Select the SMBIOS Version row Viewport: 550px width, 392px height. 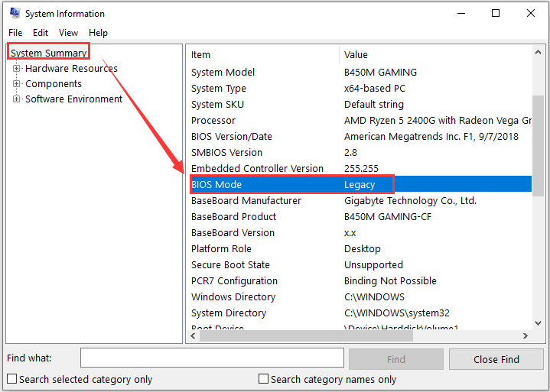pos(360,153)
